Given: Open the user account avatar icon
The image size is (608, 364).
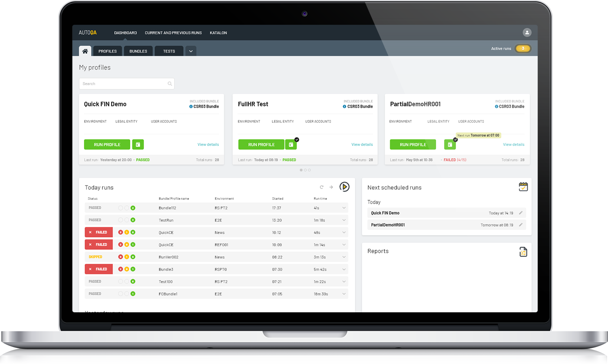Looking at the screenshot, I should point(527,33).
